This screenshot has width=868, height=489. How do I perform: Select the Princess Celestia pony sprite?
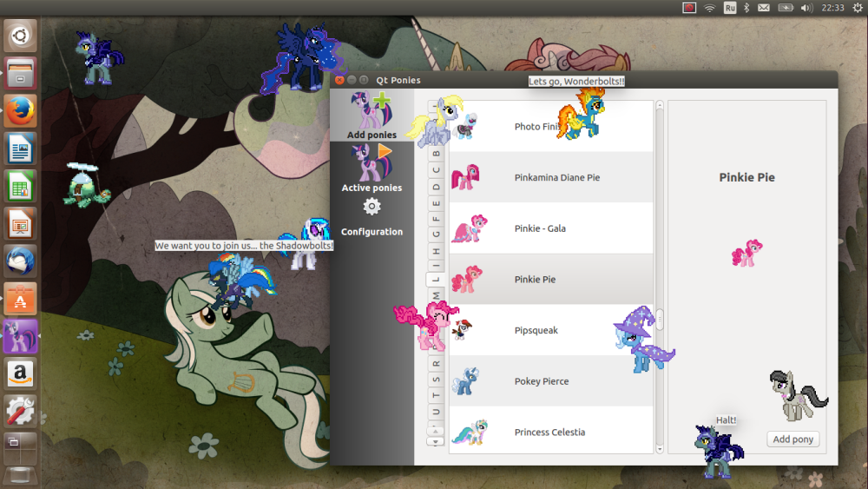pos(470,432)
